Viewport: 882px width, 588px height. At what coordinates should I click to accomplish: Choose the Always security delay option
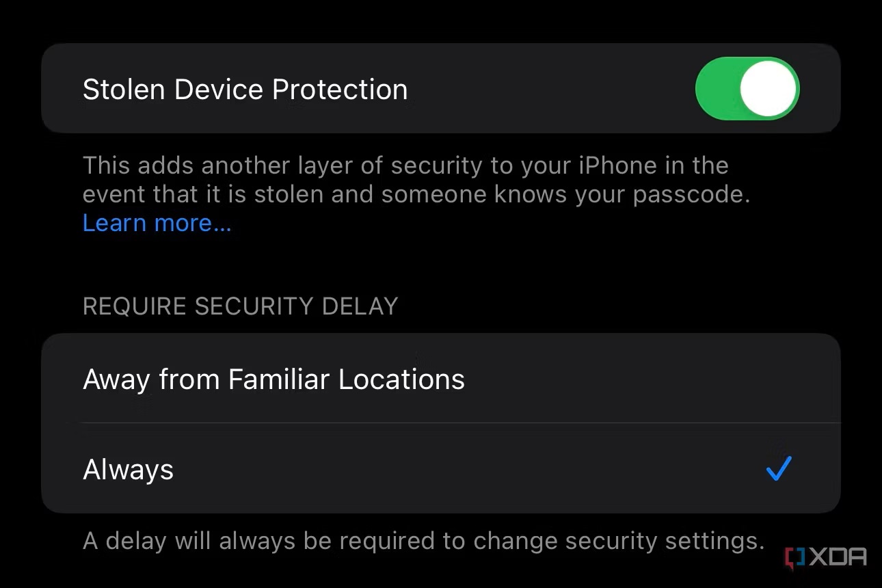coord(440,469)
